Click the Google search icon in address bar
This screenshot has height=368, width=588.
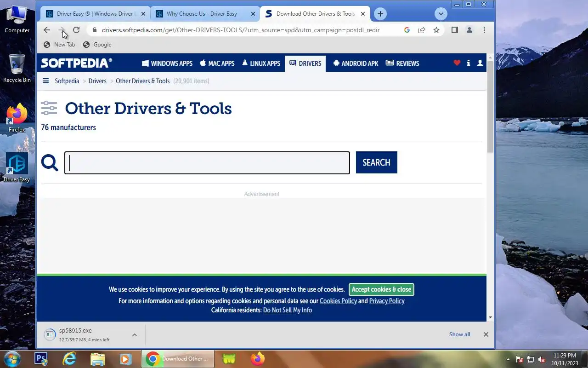tap(407, 30)
